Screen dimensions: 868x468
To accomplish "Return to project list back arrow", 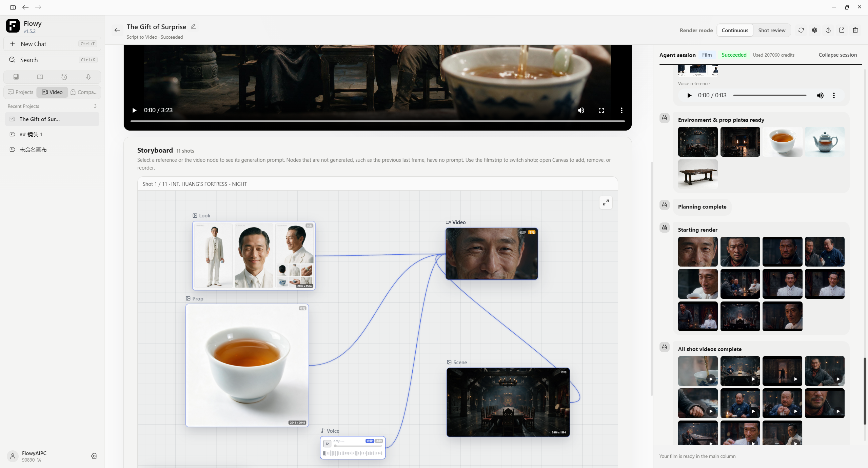I will (117, 30).
